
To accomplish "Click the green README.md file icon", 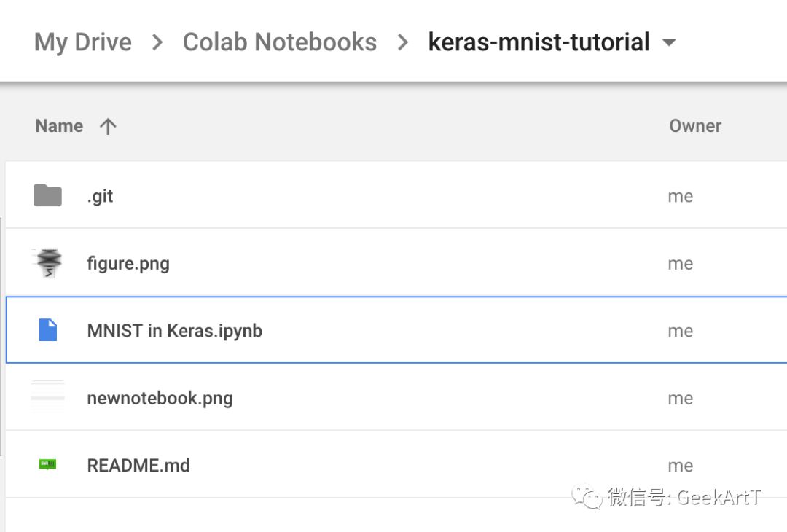I will 48,464.
